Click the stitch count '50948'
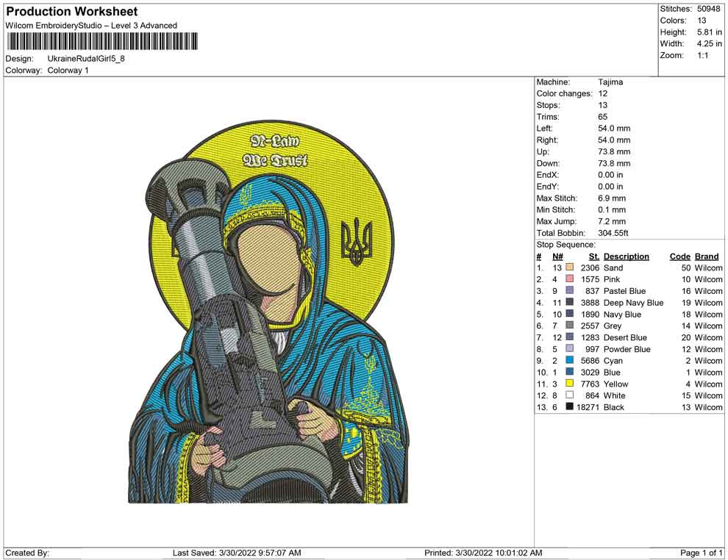The width and height of the screenshot is (728, 560). click(708, 9)
